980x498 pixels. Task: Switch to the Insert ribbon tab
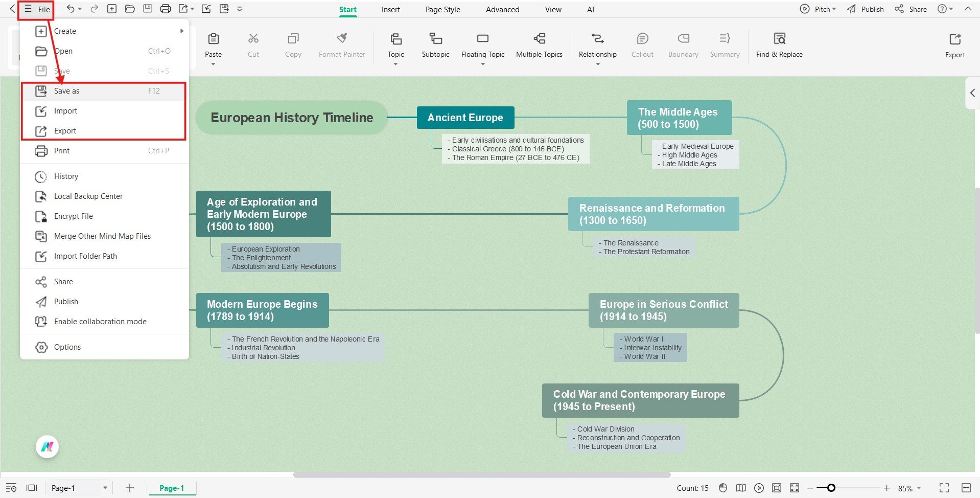pyautogui.click(x=391, y=9)
